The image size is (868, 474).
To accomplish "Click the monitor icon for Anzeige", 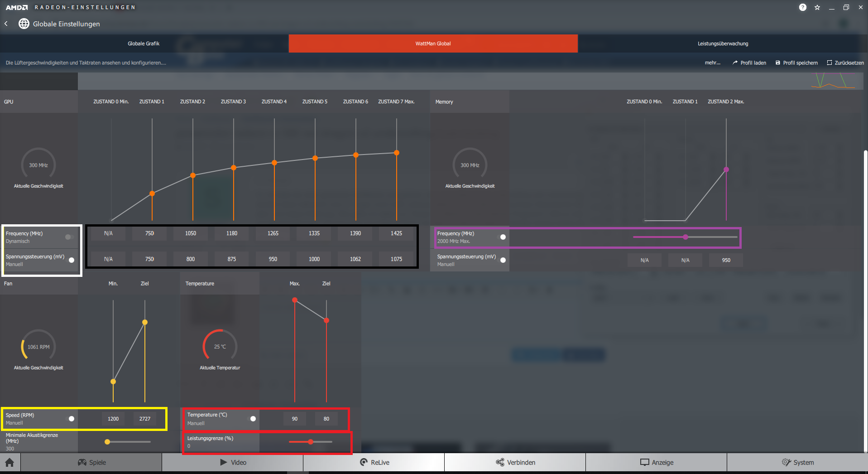I will point(644,462).
